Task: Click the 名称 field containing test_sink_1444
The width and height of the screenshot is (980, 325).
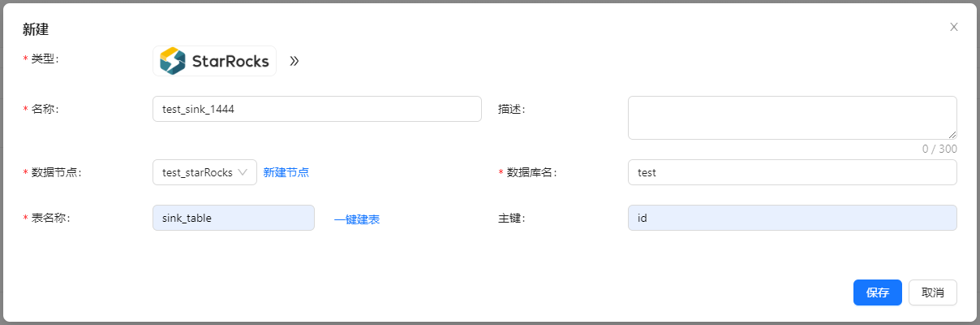Action: [x=316, y=110]
